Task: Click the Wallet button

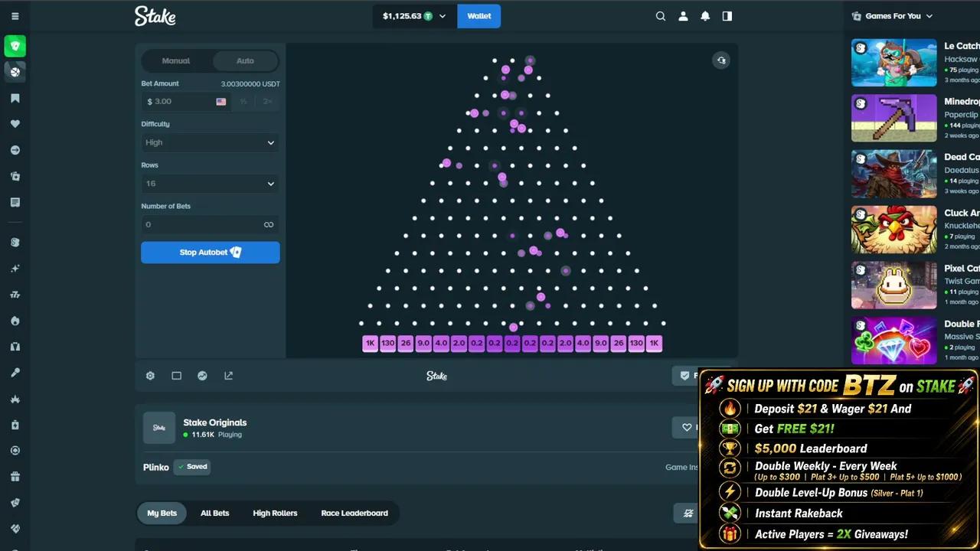Action: (479, 16)
